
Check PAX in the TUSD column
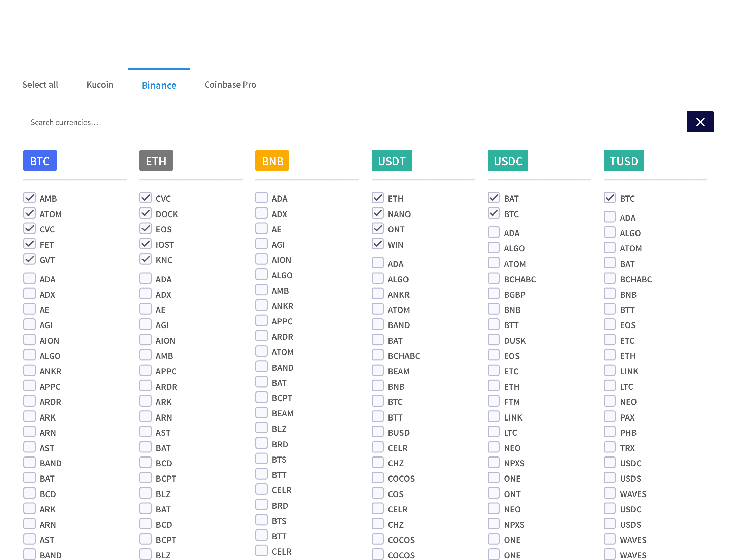click(x=610, y=416)
